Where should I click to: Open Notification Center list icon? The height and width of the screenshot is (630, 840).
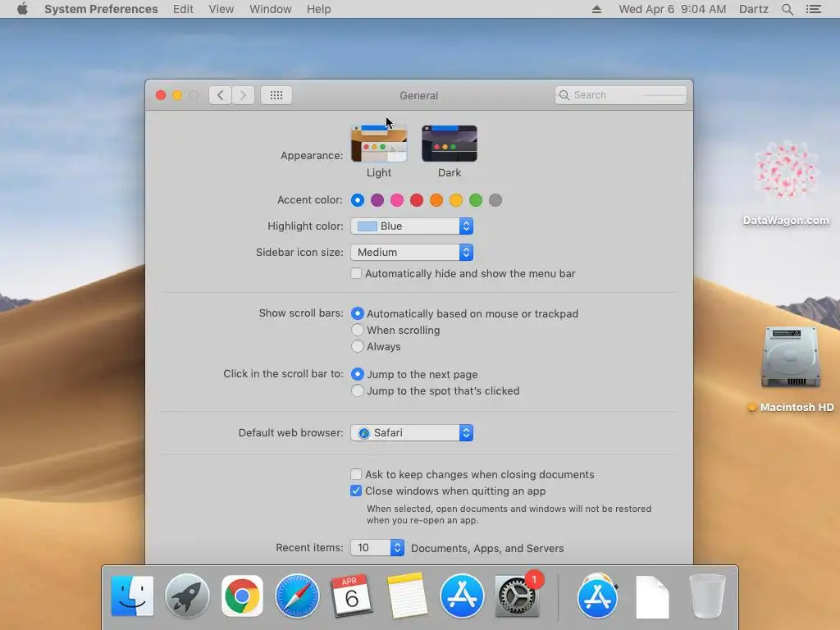pos(813,9)
